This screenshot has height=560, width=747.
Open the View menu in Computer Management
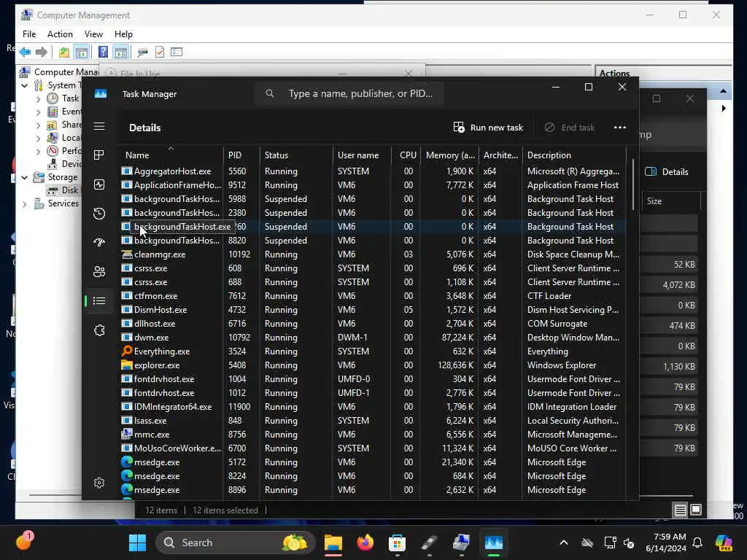click(93, 34)
